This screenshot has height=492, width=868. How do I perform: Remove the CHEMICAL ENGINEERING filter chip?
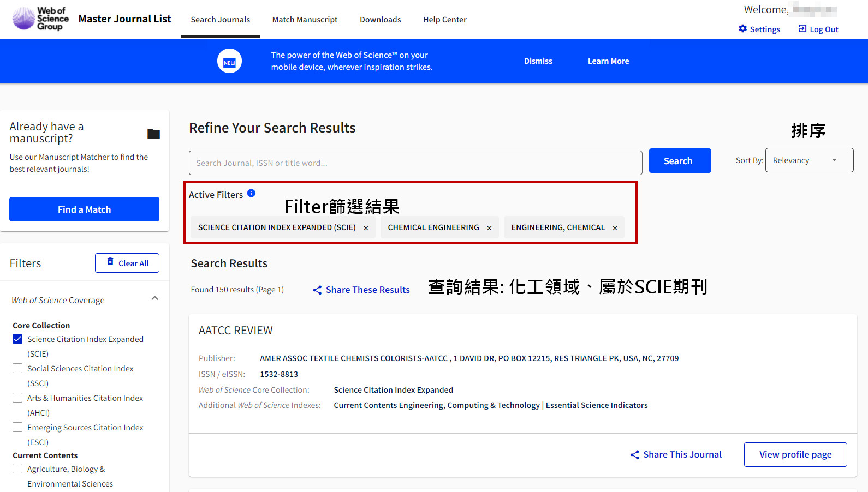point(489,228)
